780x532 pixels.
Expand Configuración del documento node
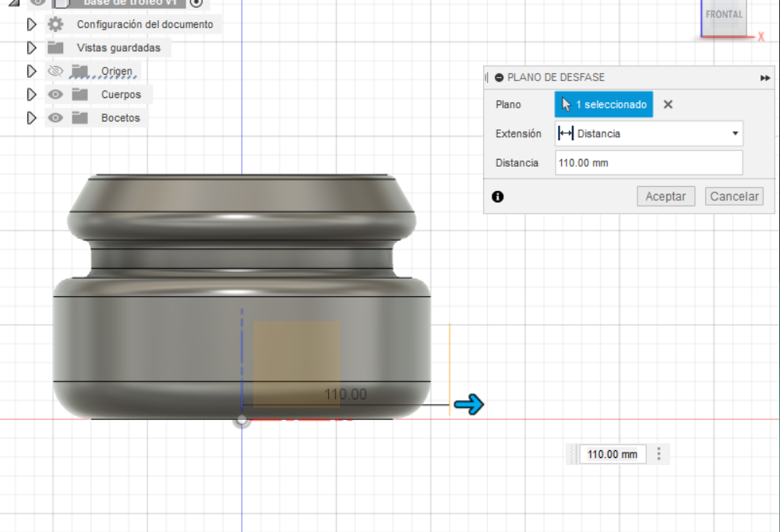tap(31, 24)
